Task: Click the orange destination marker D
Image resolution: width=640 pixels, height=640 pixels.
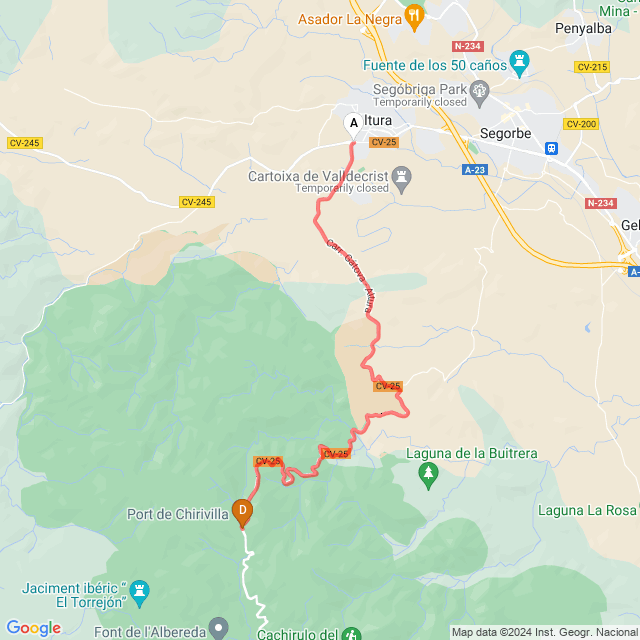Action: tap(242, 513)
